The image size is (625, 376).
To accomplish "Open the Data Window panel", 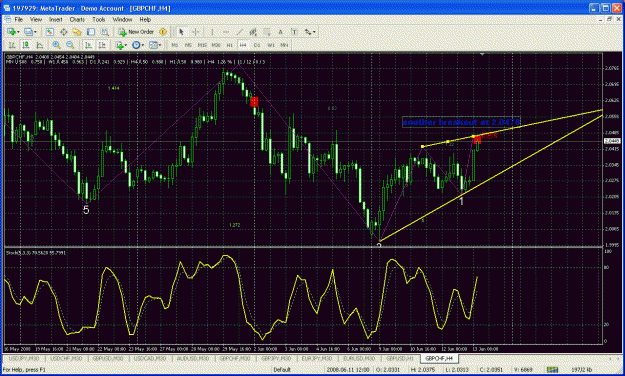I will coord(63,32).
